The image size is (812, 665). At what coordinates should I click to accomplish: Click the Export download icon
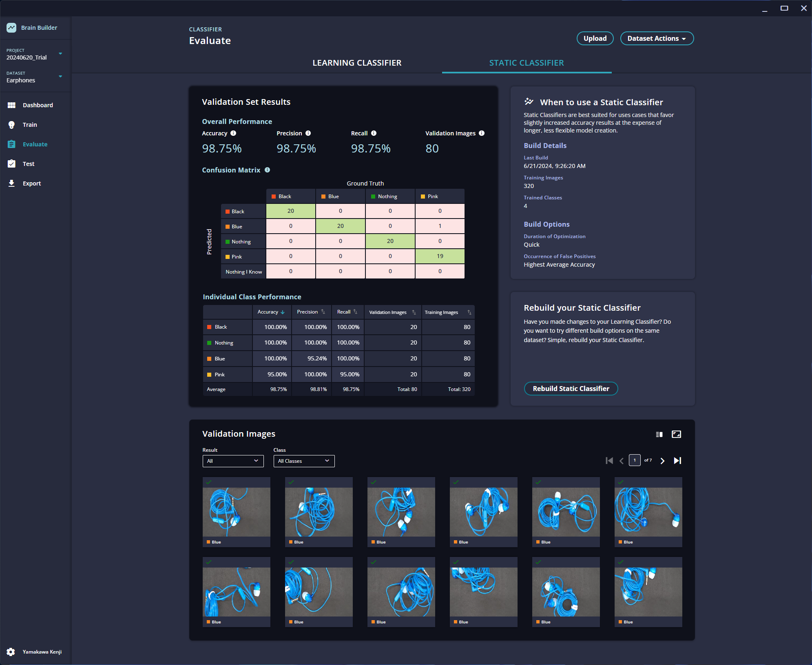coord(12,183)
